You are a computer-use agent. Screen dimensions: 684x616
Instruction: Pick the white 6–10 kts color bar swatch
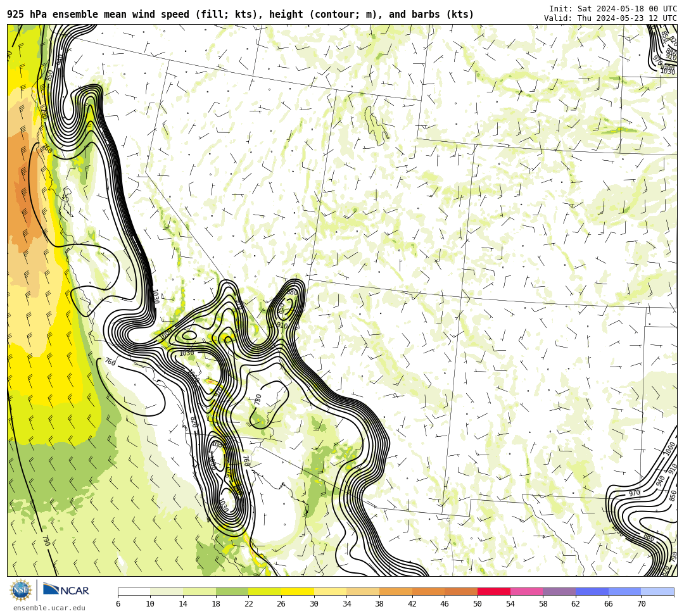134,591
